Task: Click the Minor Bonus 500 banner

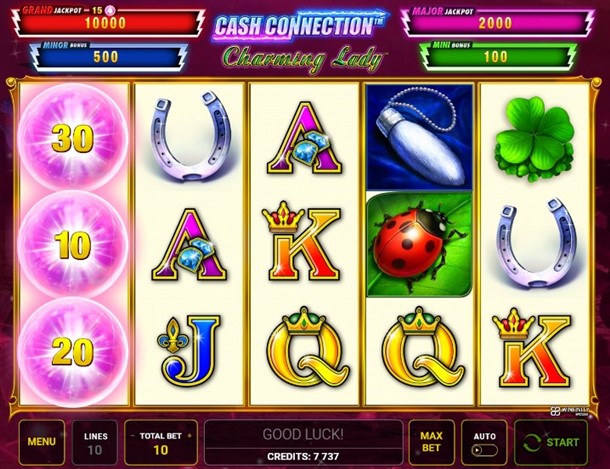Action: click(x=109, y=56)
